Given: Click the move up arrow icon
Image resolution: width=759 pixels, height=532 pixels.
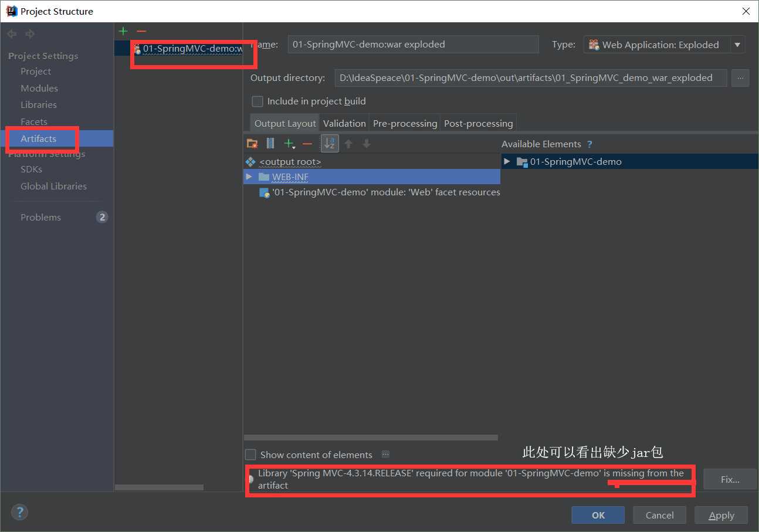Looking at the screenshot, I should (x=348, y=143).
